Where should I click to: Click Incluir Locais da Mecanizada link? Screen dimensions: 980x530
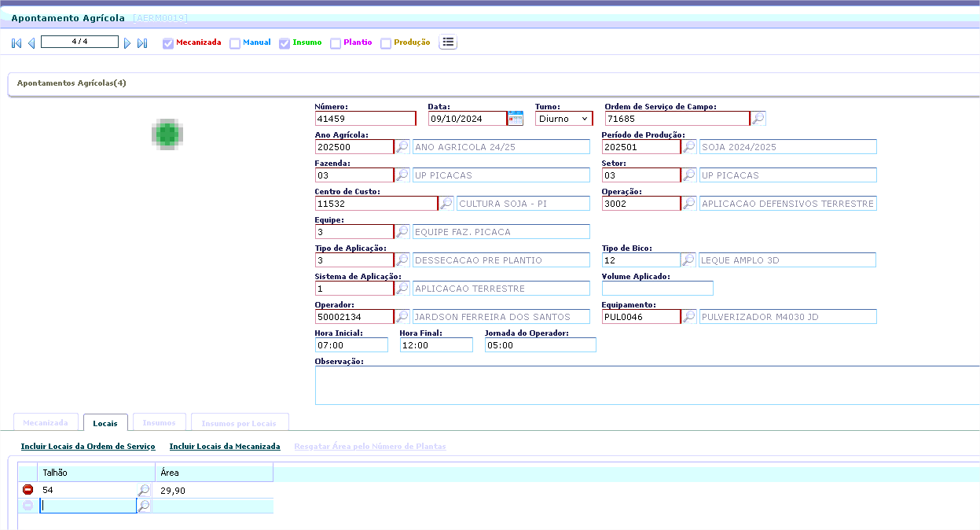click(225, 447)
